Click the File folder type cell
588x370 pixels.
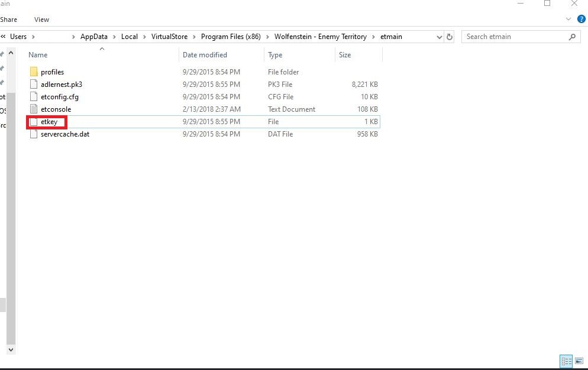click(x=283, y=72)
